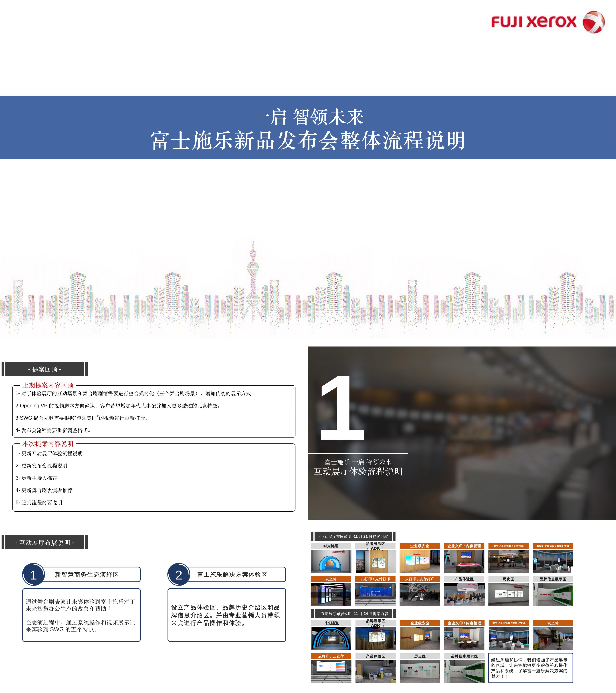
Task: Click the red heading '上期提案内容回顾'
Action: 48,385
